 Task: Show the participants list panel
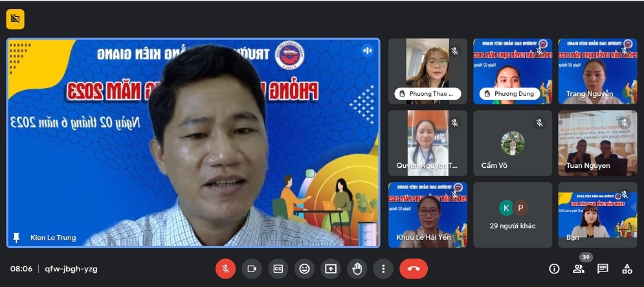coord(578,269)
